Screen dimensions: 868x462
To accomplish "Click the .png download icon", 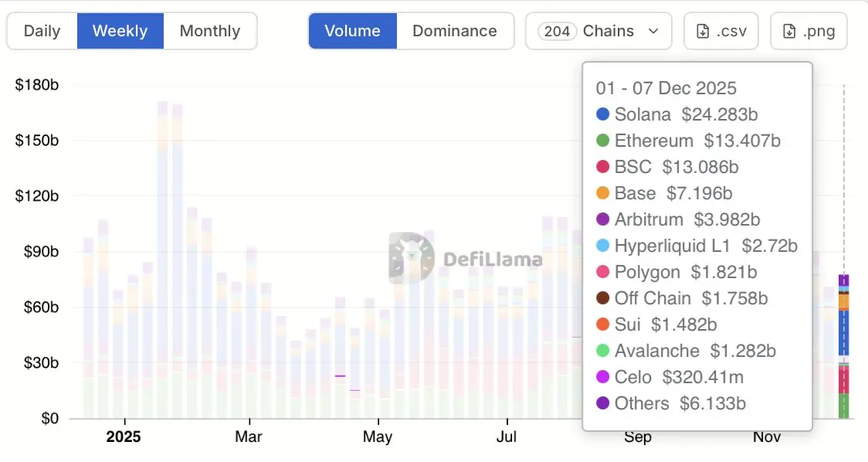I will coord(788,31).
